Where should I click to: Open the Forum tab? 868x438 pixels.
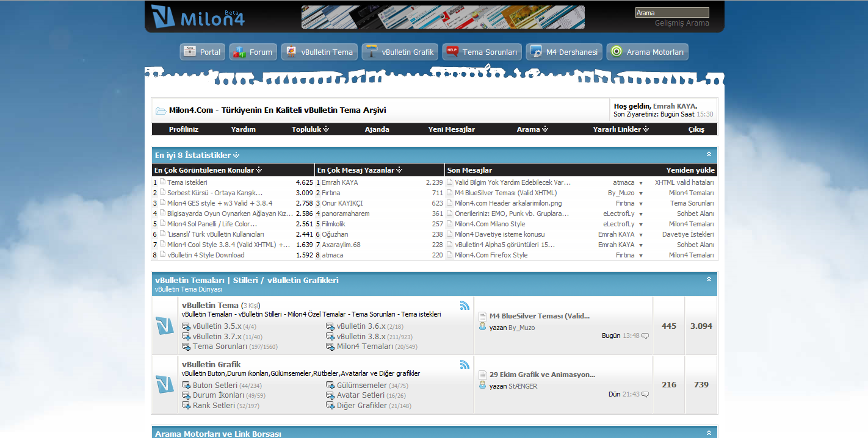pyautogui.click(x=253, y=52)
